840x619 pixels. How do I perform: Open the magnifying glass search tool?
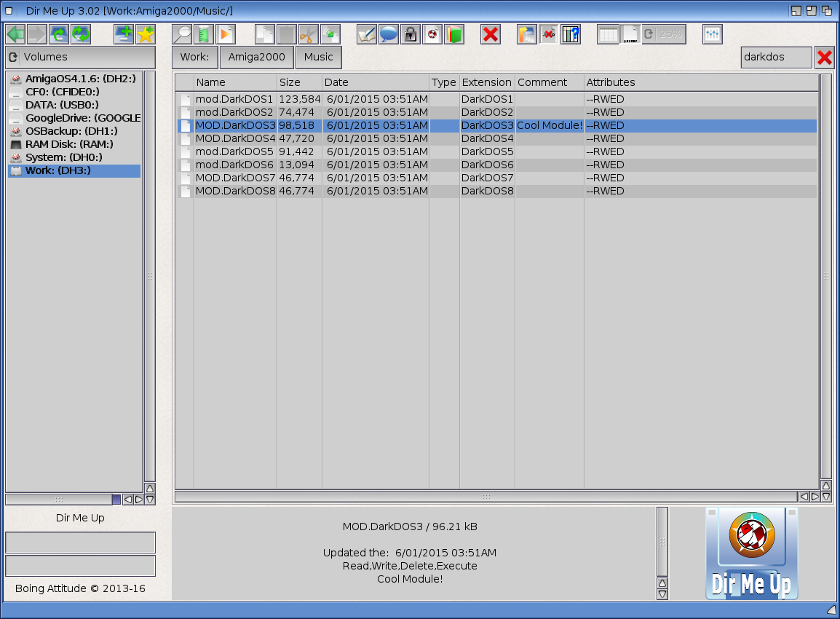[x=182, y=34]
